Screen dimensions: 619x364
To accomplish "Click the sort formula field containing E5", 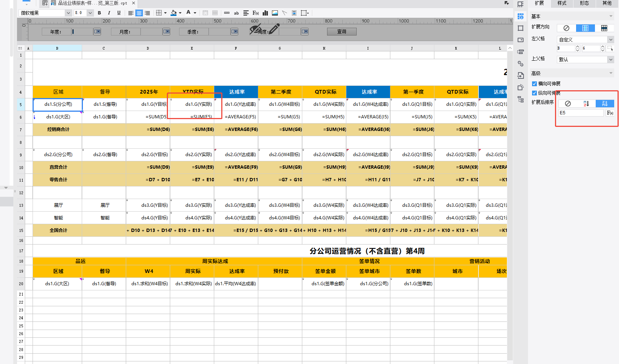I will tap(581, 113).
